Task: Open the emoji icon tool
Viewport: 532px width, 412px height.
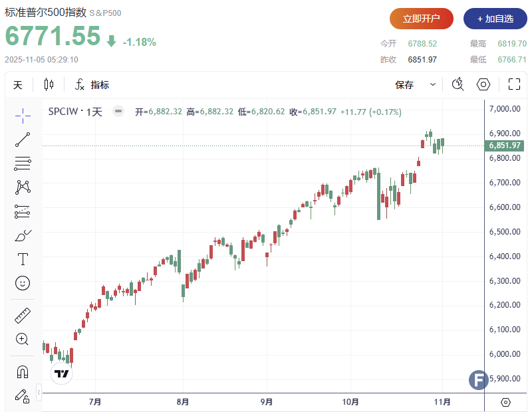Action: [23, 283]
